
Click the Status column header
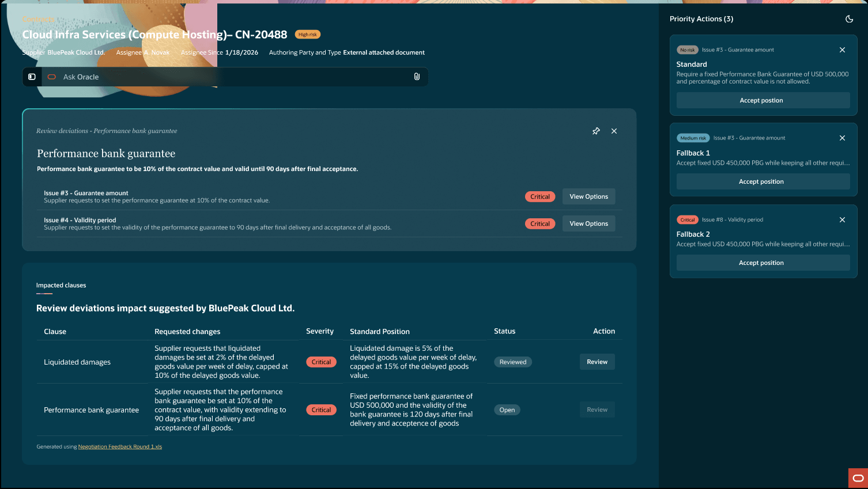coord(504,331)
